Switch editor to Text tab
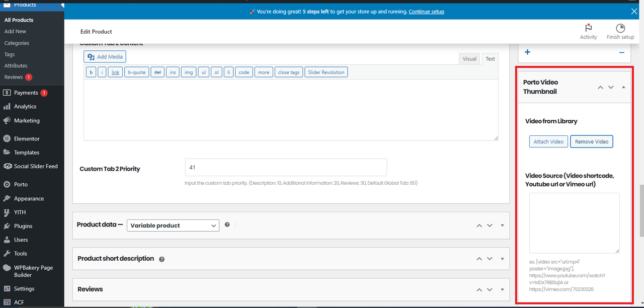Screen dimensions: 644x308 [x=490, y=59]
